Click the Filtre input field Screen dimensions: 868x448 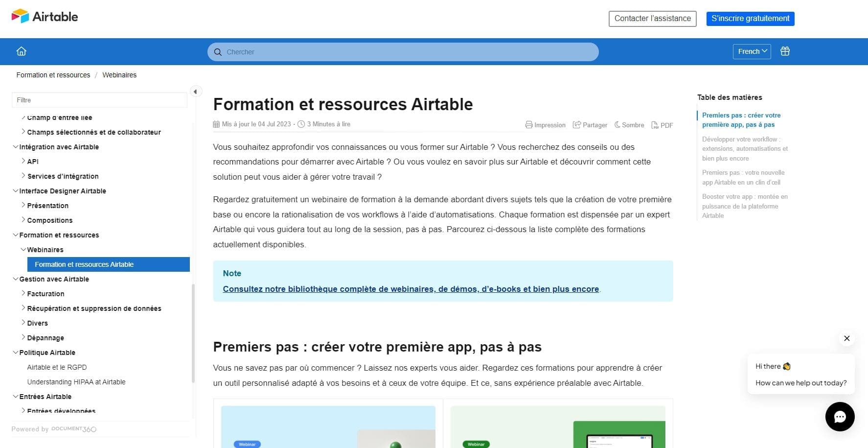99,100
